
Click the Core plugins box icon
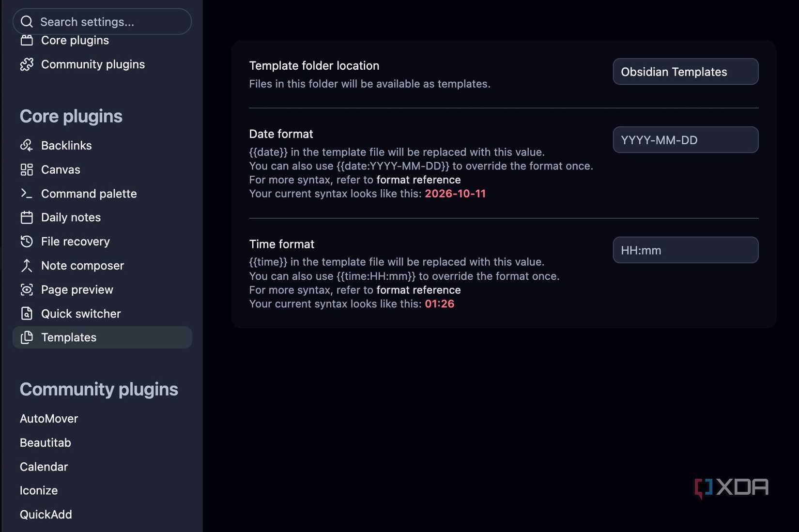point(27,41)
